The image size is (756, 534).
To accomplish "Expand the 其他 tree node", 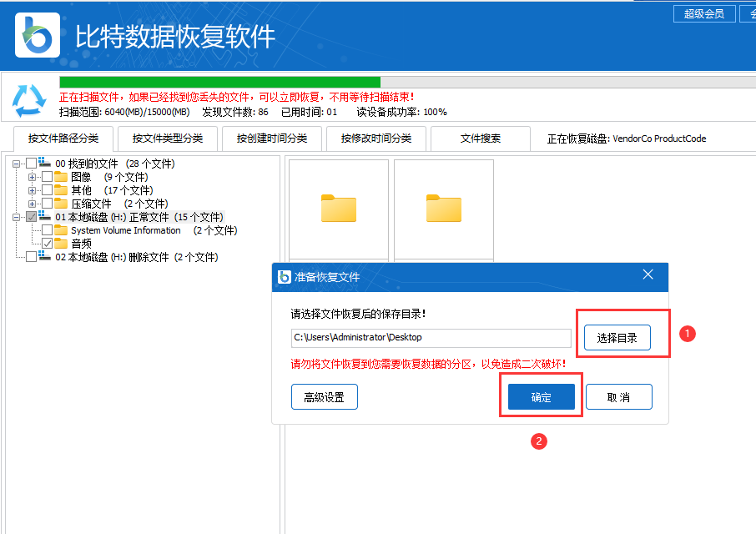I will (x=32, y=190).
